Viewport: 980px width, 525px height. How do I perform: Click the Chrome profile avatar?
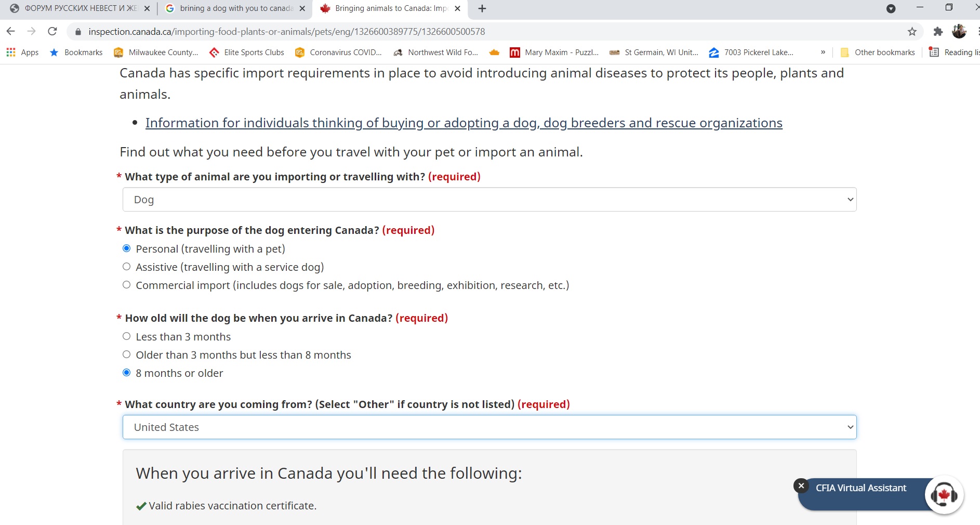pyautogui.click(x=959, y=32)
